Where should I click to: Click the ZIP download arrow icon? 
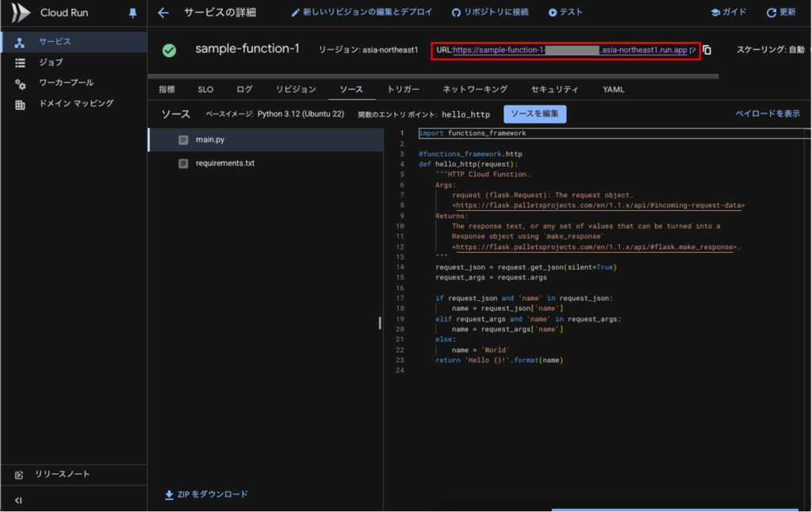click(x=169, y=495)
